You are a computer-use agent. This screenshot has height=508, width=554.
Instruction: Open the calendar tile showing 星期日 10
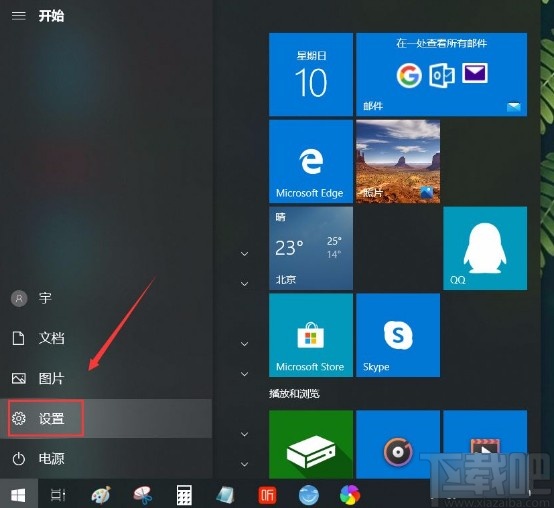(311, 75)
